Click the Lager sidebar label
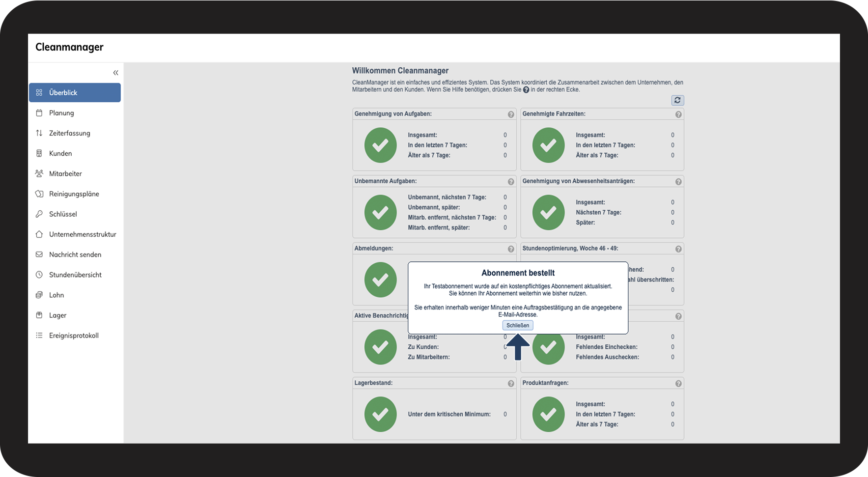The image size is (868, 477). 57,315
